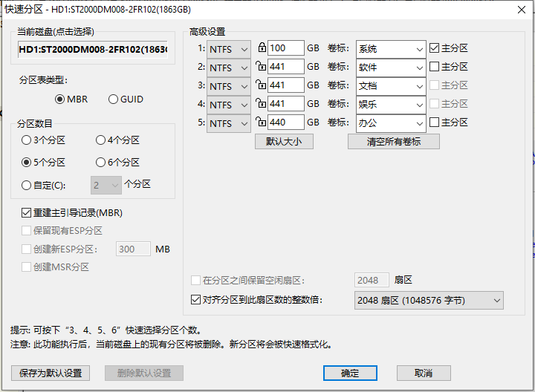535x392 pixels.
Task: Open the 2048 扇区 alignment dropdown
Action: point(429,300)
